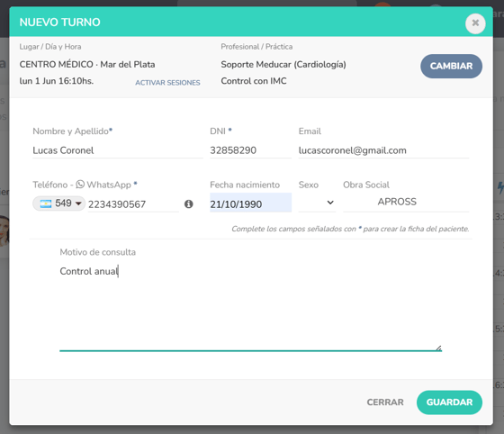504x434 pixels.
Task: Click the Fecha nacimiento date field
Action: pyautogui.click(x=250, y=203)
